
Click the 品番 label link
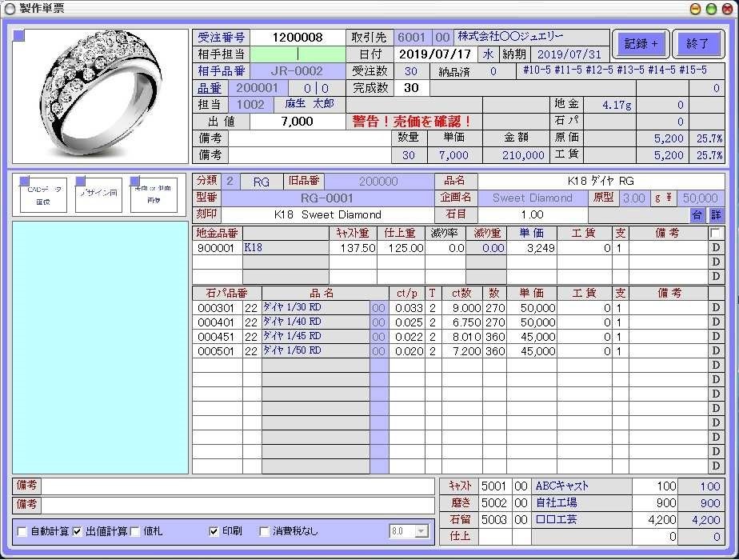click(210, 88)
